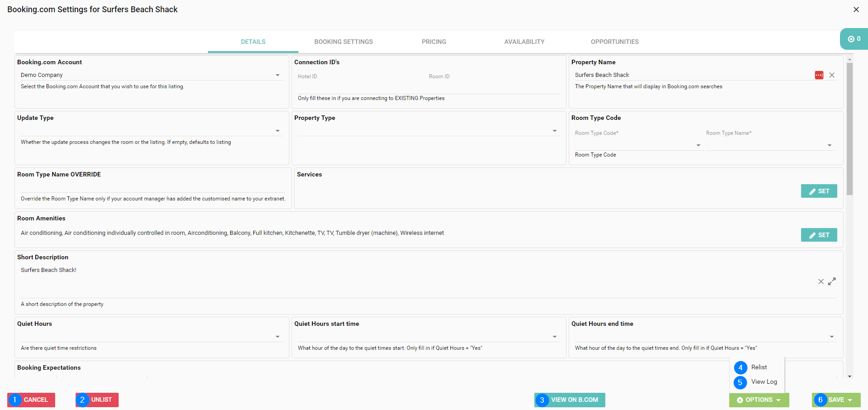The image size is (868, 410).
Task: Expand the Update Type dropdown
Action: pos(278,131)
